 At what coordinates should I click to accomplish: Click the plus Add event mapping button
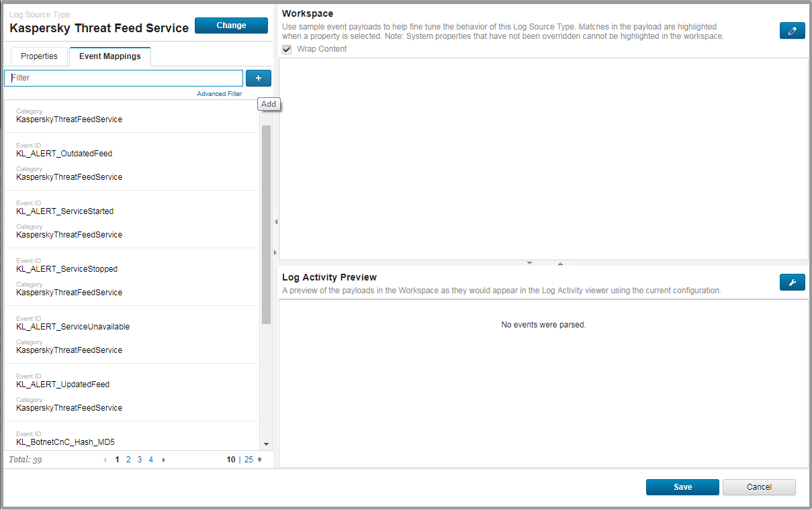(259, 78)
